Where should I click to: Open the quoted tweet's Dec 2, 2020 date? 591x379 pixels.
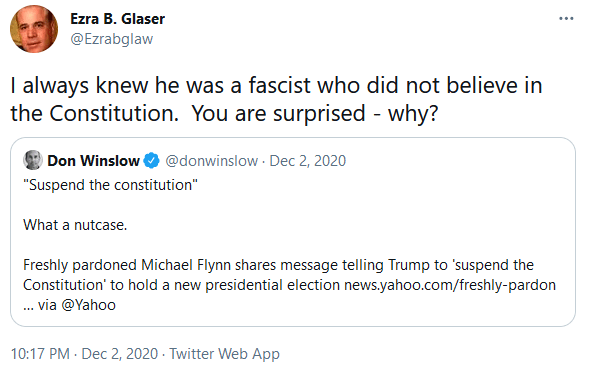click(308, 161)
